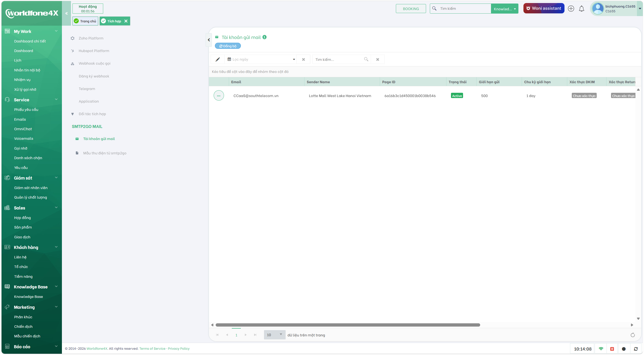This screenshot has width=644, height=355.
Task: Clear the date filter with X icon
Action: click(x=304, y=60)
